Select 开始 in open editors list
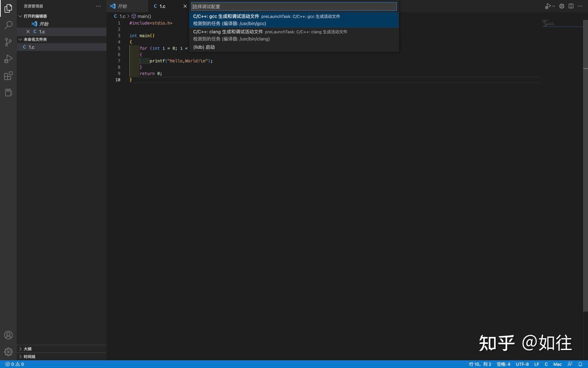Screen dimensions: 588x368 pos(61,24)
